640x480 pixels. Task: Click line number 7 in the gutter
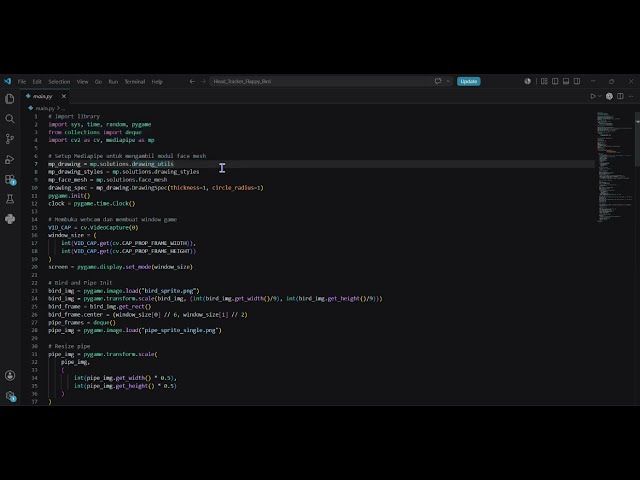36,164
